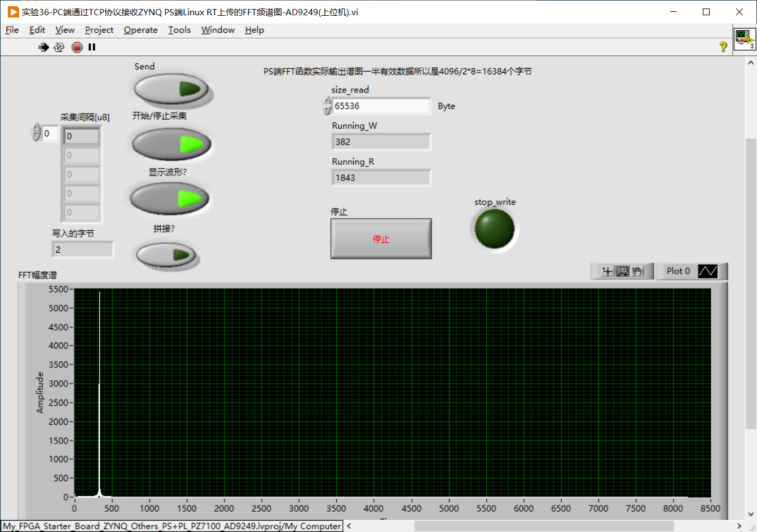Click the Byte unit label
This screenshot has width=757, height=532.
pyautogui.click(x=446, y=106)
